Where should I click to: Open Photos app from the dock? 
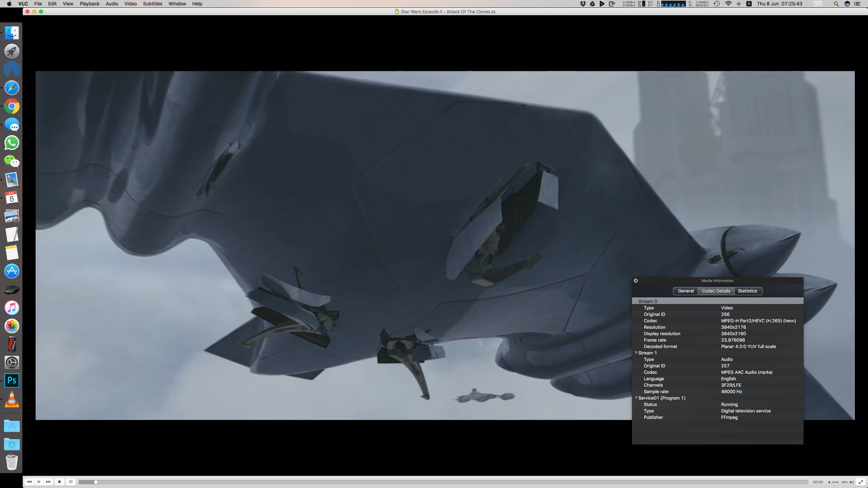[12, 326]
